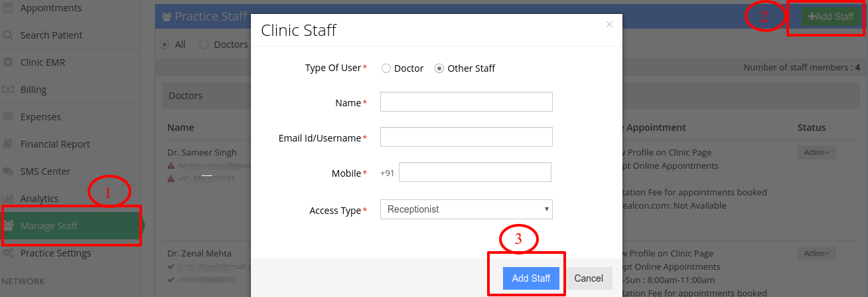Click the Status column header
868x297 pixels.
[812, 128]
